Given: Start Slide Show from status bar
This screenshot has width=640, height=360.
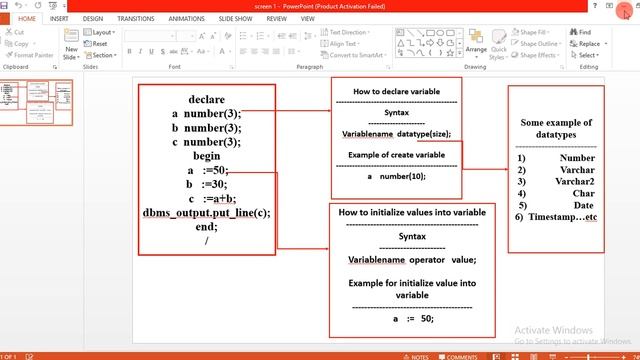Looking at the screenshot, I should [552, 357].
